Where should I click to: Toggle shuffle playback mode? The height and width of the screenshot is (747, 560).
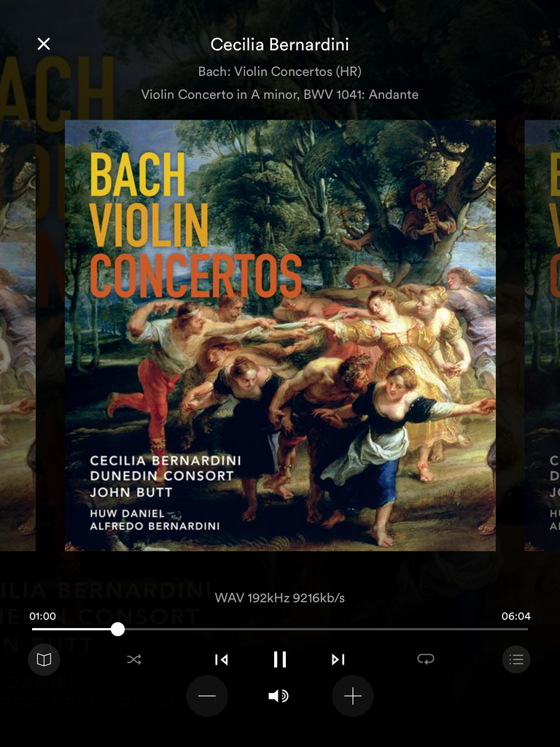[134, 659]
